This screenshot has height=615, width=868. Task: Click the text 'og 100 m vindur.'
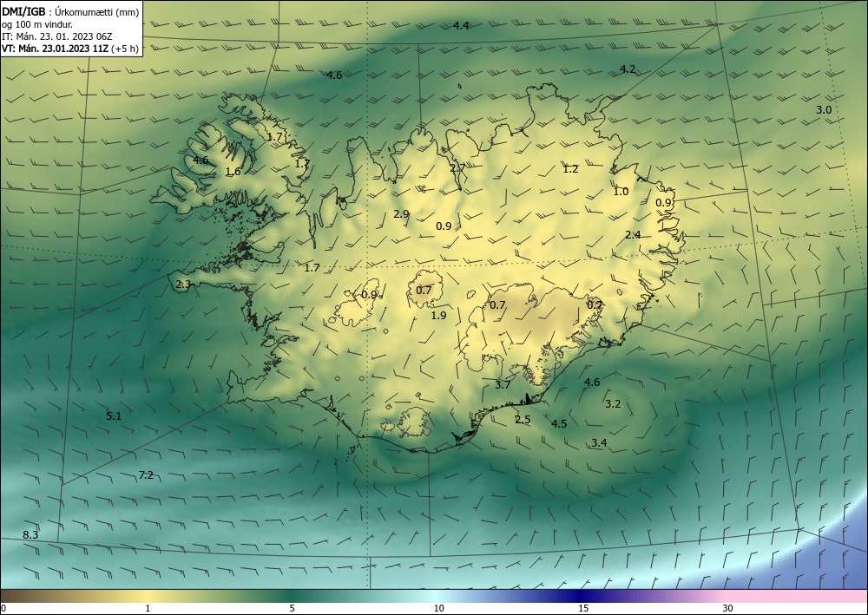pos(37,24)
